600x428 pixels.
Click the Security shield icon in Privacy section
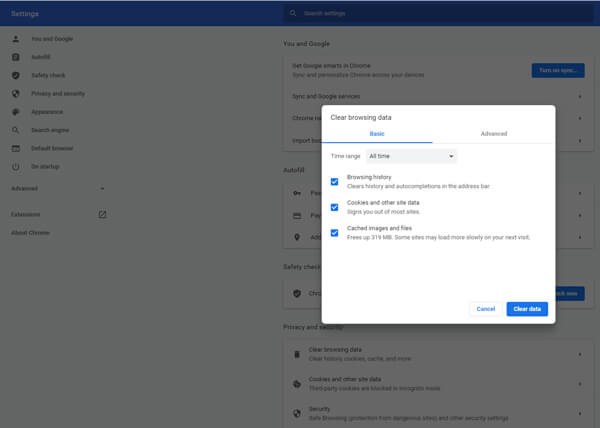[297, 413]
